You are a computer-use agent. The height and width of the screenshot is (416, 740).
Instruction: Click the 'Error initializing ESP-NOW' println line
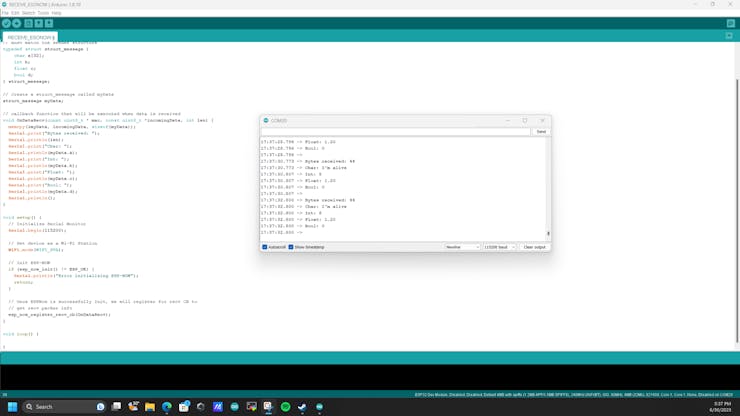coord(76,276)
